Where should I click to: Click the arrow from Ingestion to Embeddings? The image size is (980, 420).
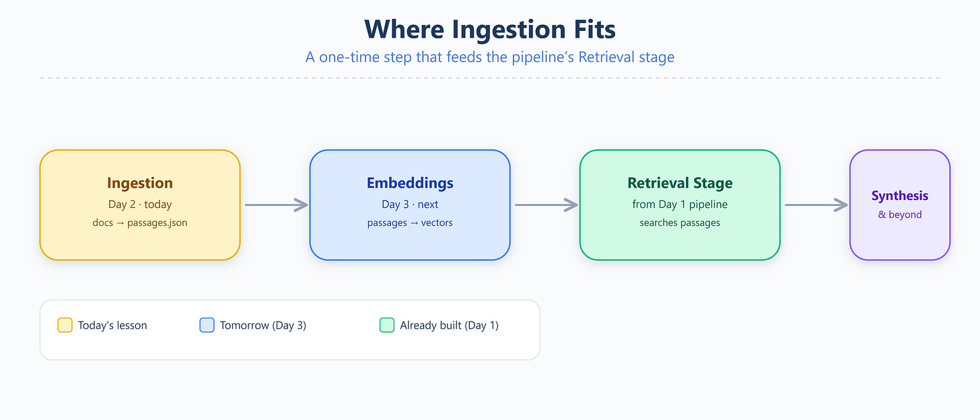pos(276,205)
